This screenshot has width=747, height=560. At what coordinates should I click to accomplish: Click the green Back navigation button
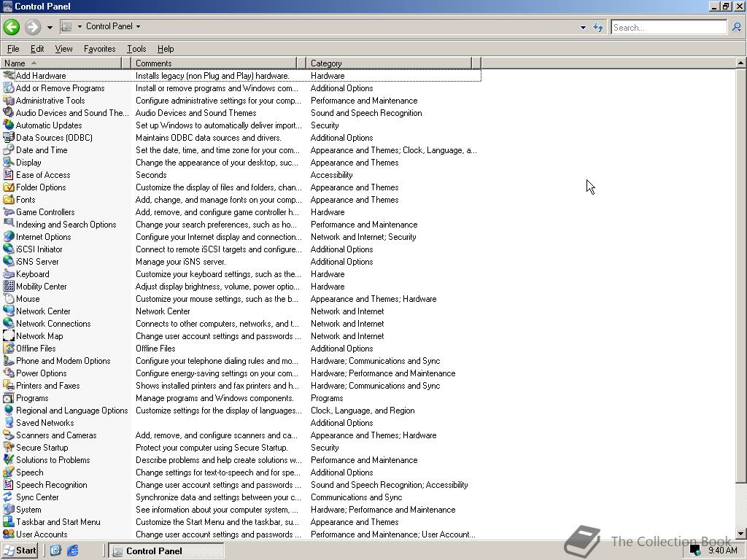tap(12, 27)
